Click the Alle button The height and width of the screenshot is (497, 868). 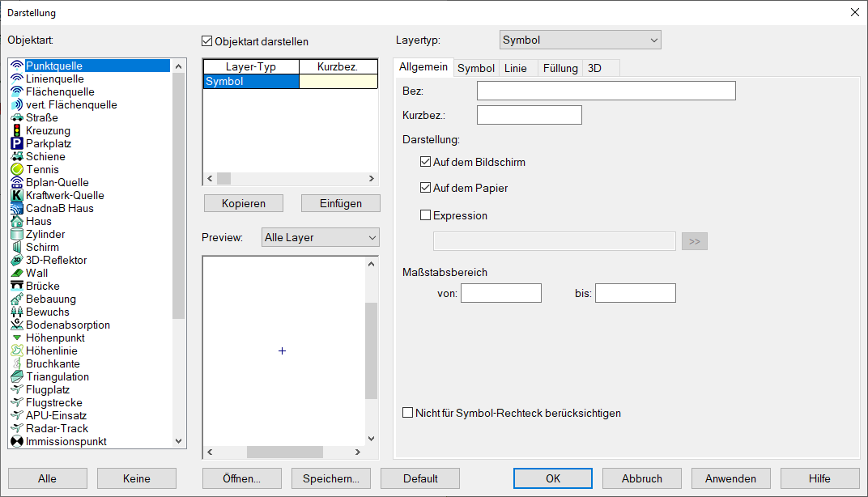pyautogui.click(x=48, y=478)
